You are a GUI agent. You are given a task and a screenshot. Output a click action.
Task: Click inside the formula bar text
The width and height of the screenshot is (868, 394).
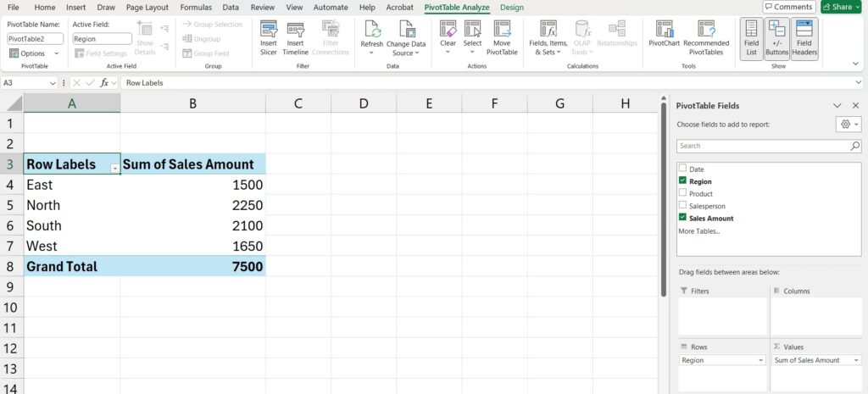click(x=144, y=82)
